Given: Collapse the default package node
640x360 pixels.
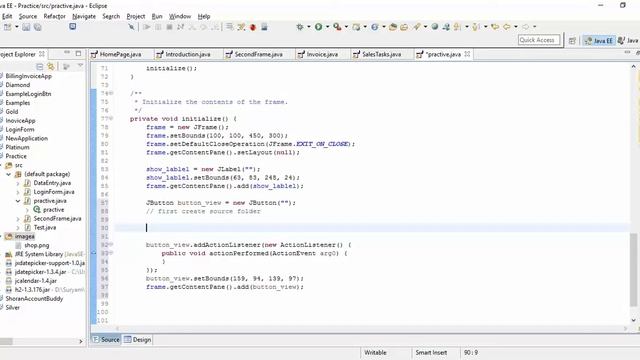Looking at the screenshot, I should pyautogui.click(x=9, y=174).
